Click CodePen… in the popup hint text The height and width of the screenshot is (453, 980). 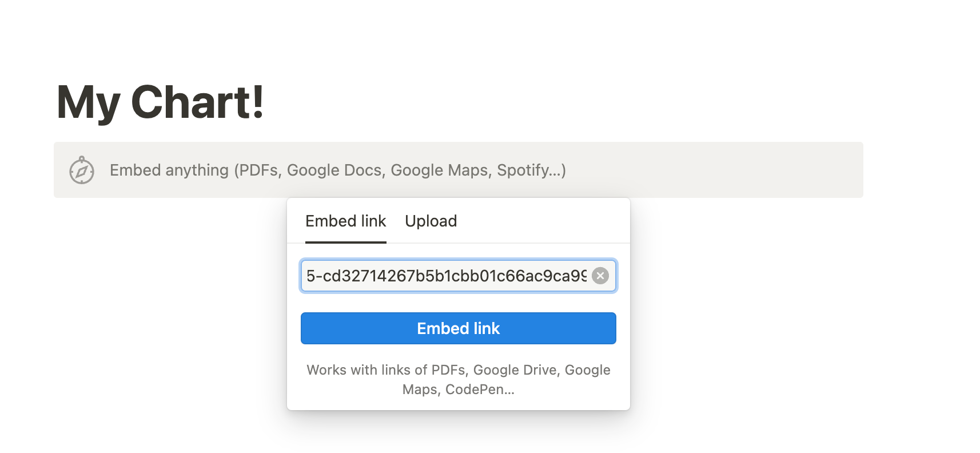[480, 390]
